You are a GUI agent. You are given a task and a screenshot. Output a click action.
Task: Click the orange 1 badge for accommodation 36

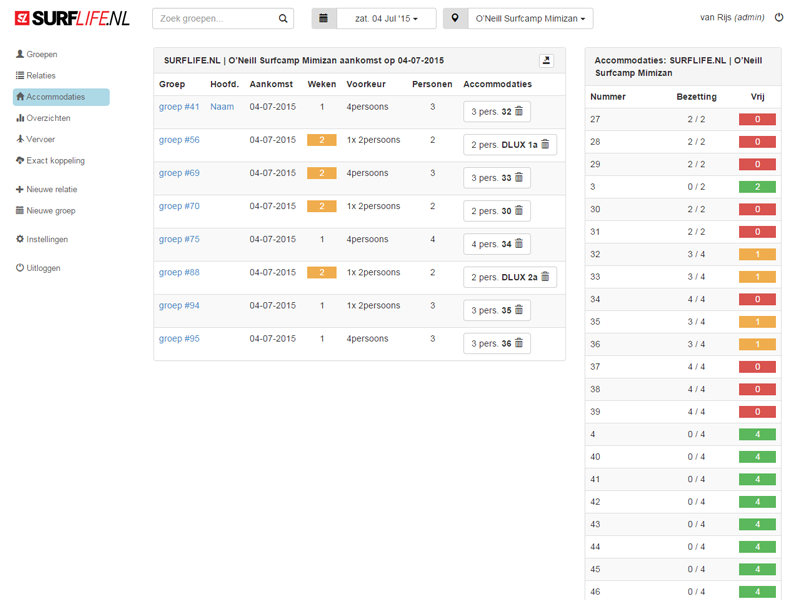coord(757,344)
